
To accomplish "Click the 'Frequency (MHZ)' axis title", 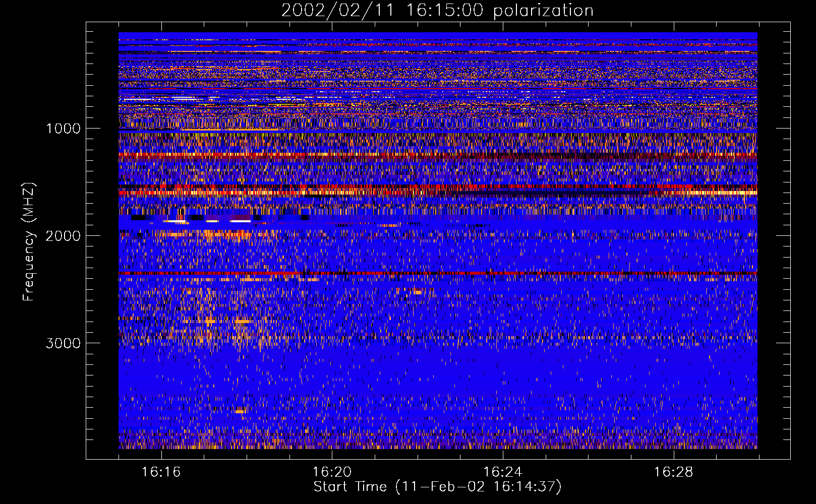I will click(29, 242).
